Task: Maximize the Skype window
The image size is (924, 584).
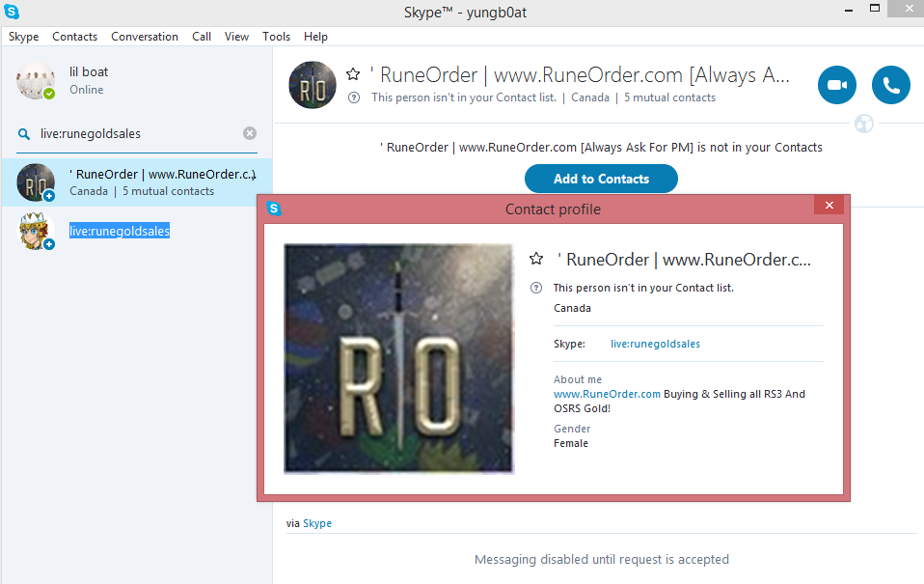Action: point(875,9)
